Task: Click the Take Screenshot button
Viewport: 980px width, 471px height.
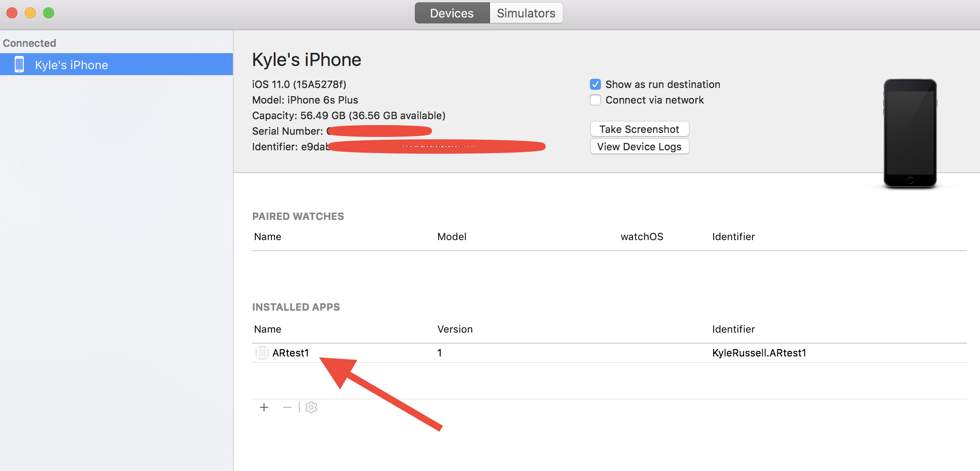Action: pos(639,129)
